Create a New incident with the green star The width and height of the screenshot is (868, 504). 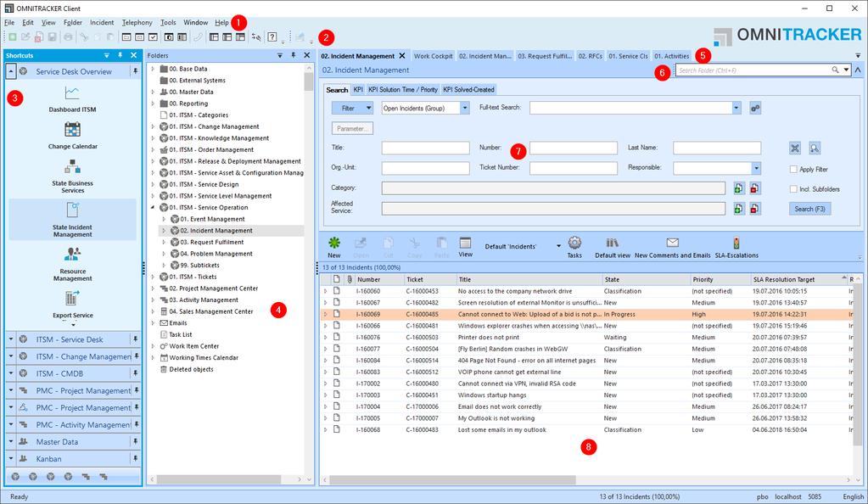point(334,247)
